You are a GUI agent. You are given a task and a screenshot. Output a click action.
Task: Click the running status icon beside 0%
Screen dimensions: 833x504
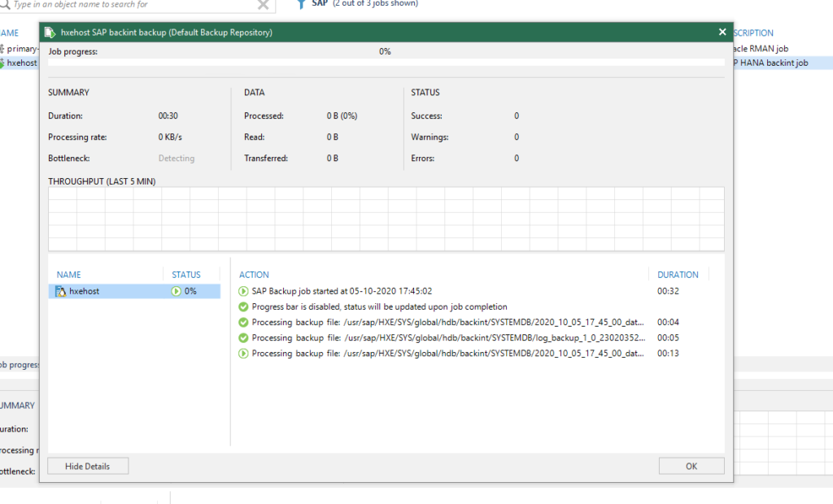coord(176,291)
